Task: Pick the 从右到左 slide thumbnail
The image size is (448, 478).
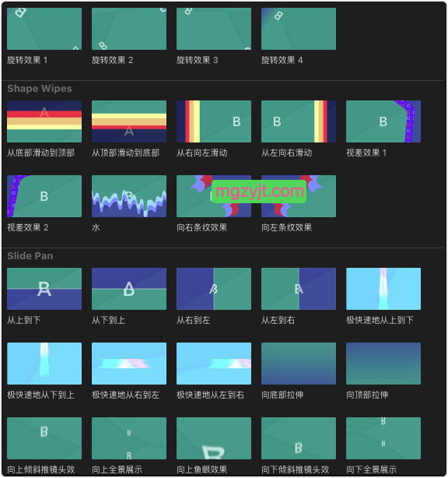Action: pos(214,289)
